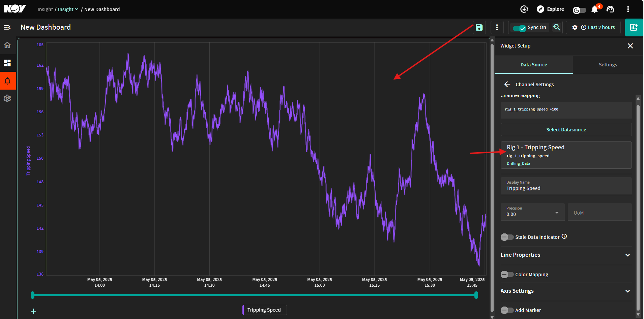Toggle Sync On switch
This screenshot has height=319, width=644.
519,28
